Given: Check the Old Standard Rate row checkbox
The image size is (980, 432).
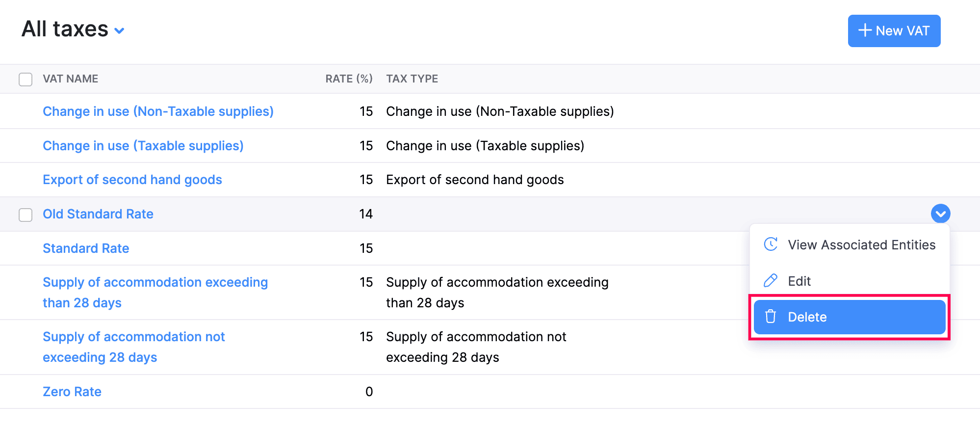Looking at the screenshot, I should click(26, 215).
